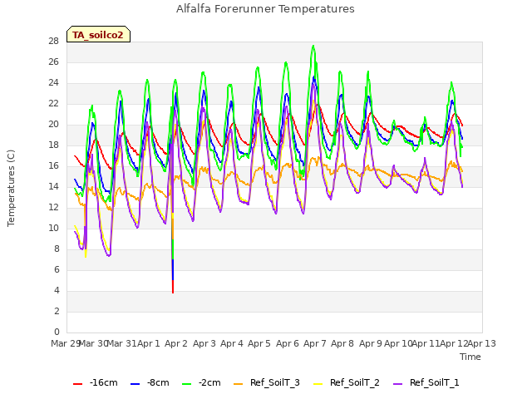Select the -16cm legend label
This screenshot has width=532, height=399.
point(103,382)
